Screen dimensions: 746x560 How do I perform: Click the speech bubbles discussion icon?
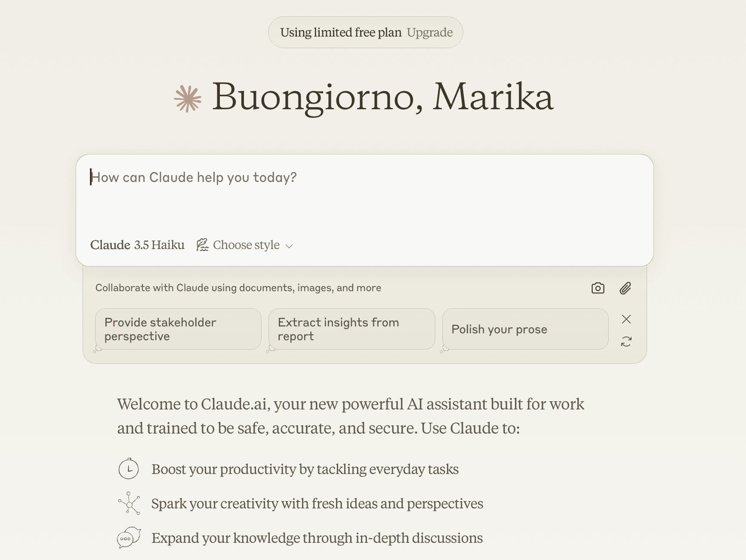tap(129, 538)
